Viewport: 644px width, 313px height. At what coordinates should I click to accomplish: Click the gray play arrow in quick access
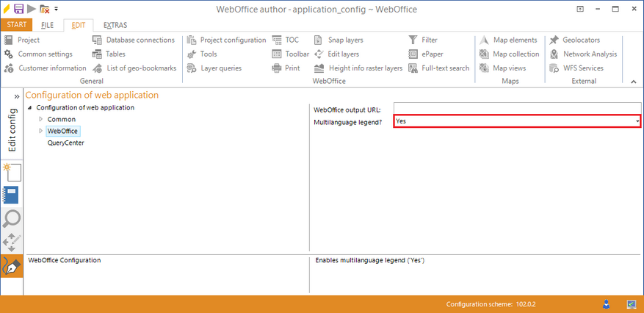point(32,9)
